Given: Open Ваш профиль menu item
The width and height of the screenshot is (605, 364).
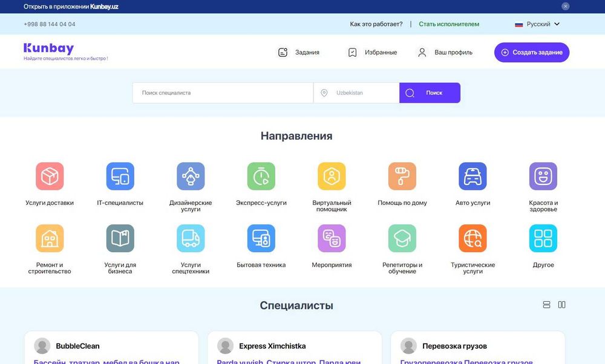Looking at the screenshot, I should coord(445,53).
